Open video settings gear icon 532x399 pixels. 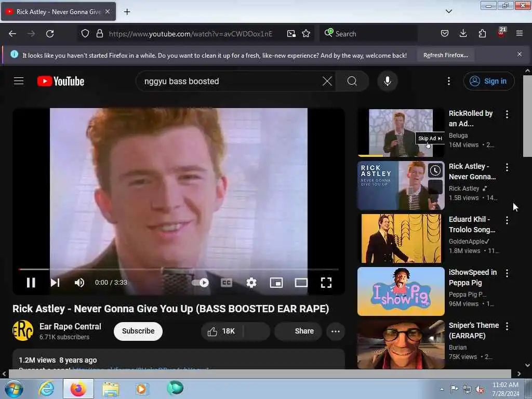(251, 283)
